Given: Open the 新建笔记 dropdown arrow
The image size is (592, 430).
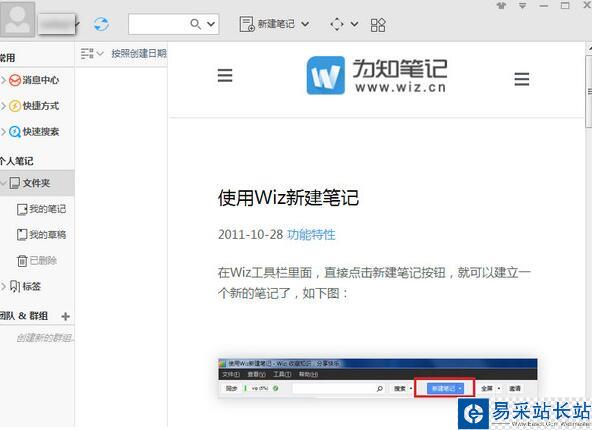Looking at the screenshot, I should (305, 25).
